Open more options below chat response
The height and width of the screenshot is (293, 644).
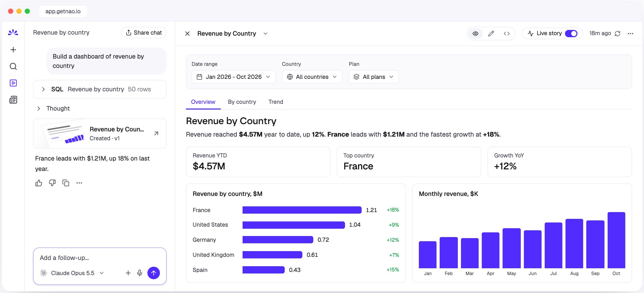pyautogui.click(x=79, y=183)
